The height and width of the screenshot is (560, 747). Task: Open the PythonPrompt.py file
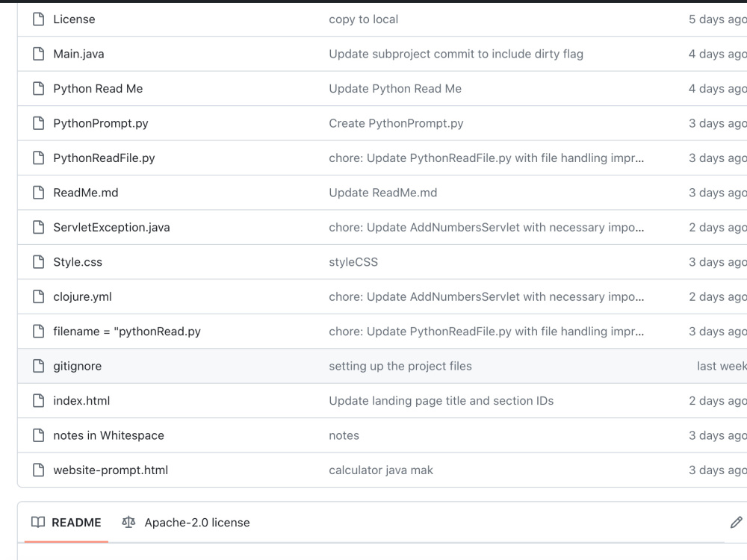[x=101, y=123]
